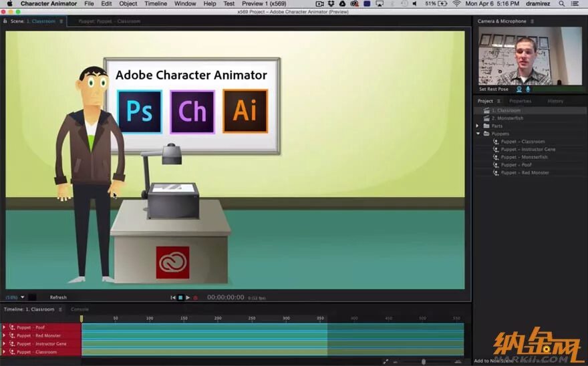This screenshot has height=366, width=588.
Task: Open the Timeline menu
Action: [156, 4]
